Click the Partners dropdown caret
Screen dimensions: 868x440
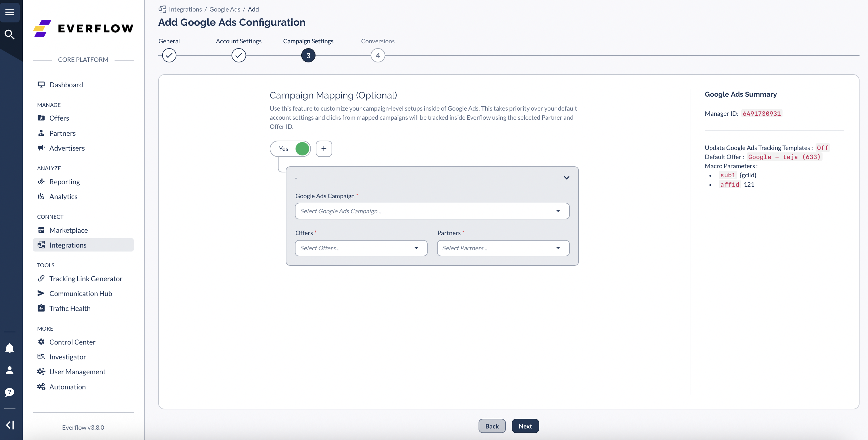coord(558,248)
